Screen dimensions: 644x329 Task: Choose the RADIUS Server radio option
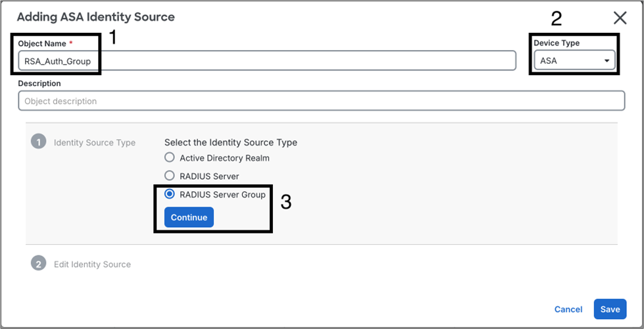170,176
